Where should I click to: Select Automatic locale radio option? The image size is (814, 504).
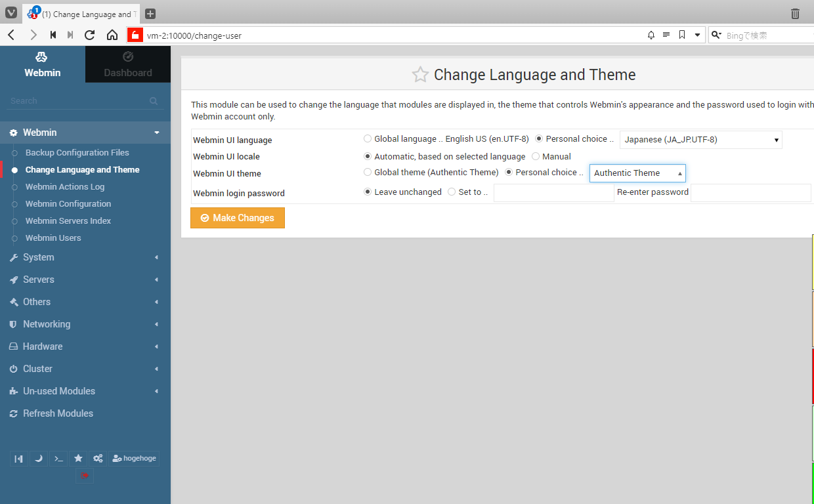coord(368,156)
